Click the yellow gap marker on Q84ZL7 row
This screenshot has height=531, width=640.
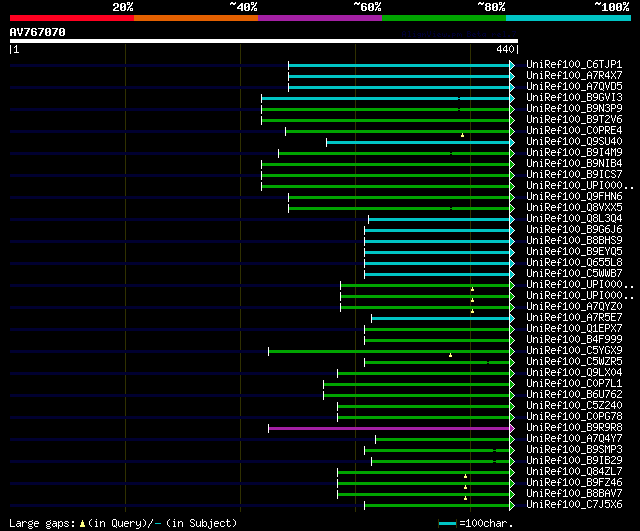(465, 476)
